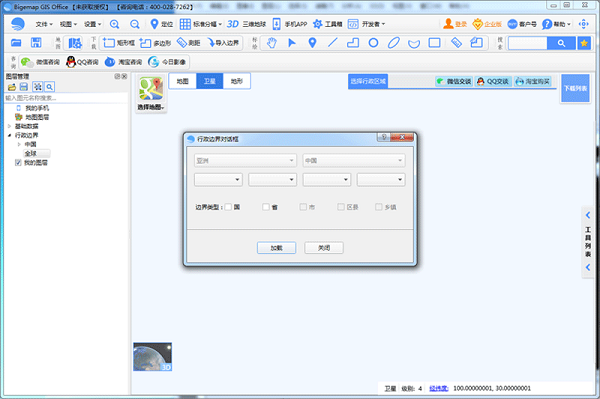Select the arrow pointer tool
Screen dimensions: 600x399
(x=292, y=43)
